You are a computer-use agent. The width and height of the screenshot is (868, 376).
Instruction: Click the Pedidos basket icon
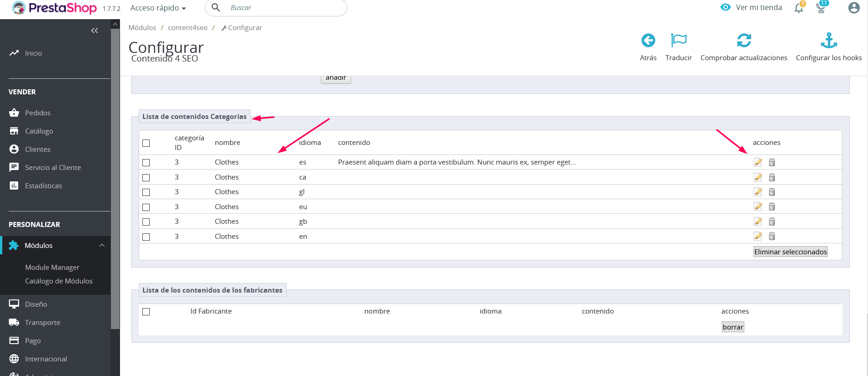click(14, 113)
